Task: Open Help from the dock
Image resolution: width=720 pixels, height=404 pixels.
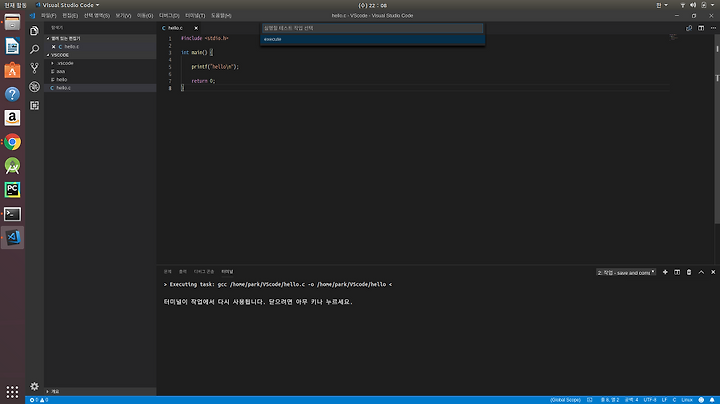Action: [x=12, y=94]
